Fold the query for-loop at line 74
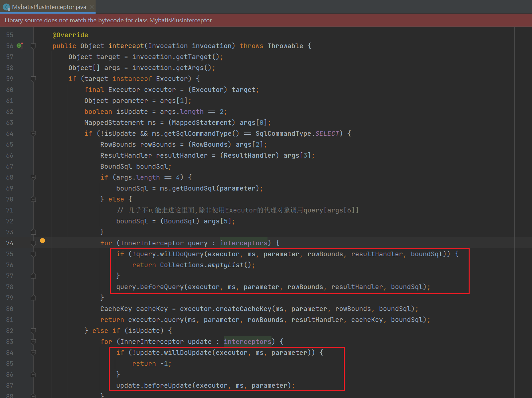Screen dimensions: 532x398 (x=33, y=243)
